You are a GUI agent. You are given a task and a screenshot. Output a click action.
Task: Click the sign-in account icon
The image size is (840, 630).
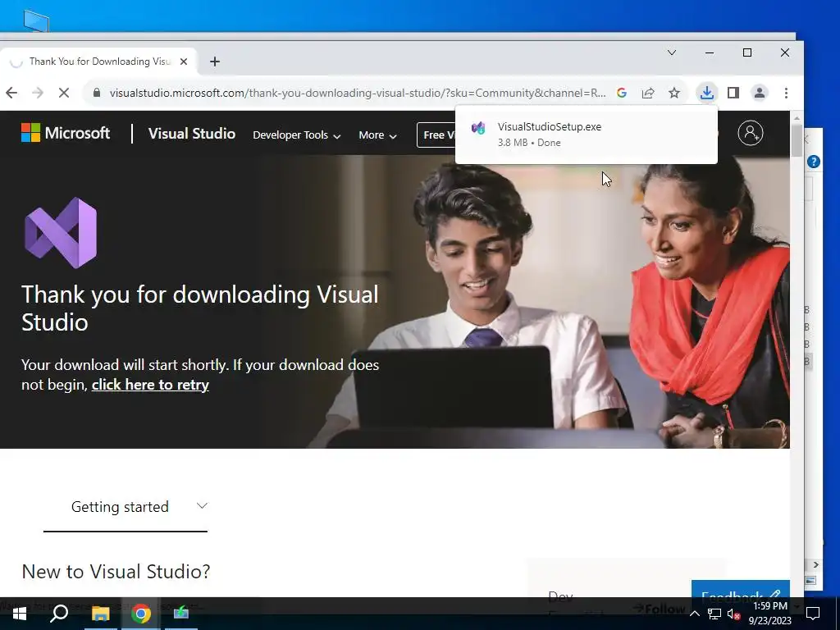[x=750, y=132]
